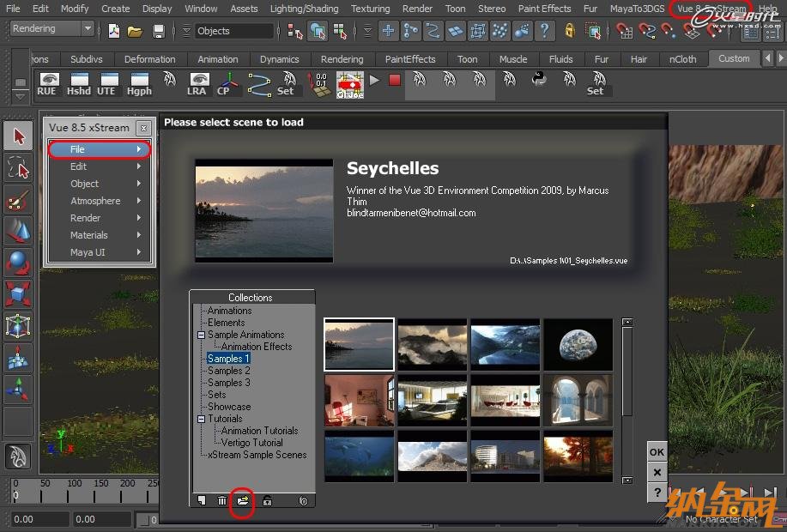Expand the Atmosphere submenu in Vue panel
The width and height of the screenshot is (787, 532).
point(100,201)
